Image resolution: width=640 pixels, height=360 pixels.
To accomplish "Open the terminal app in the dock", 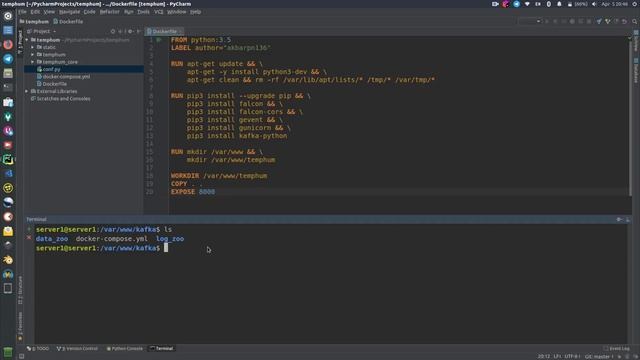I will 8,87.
